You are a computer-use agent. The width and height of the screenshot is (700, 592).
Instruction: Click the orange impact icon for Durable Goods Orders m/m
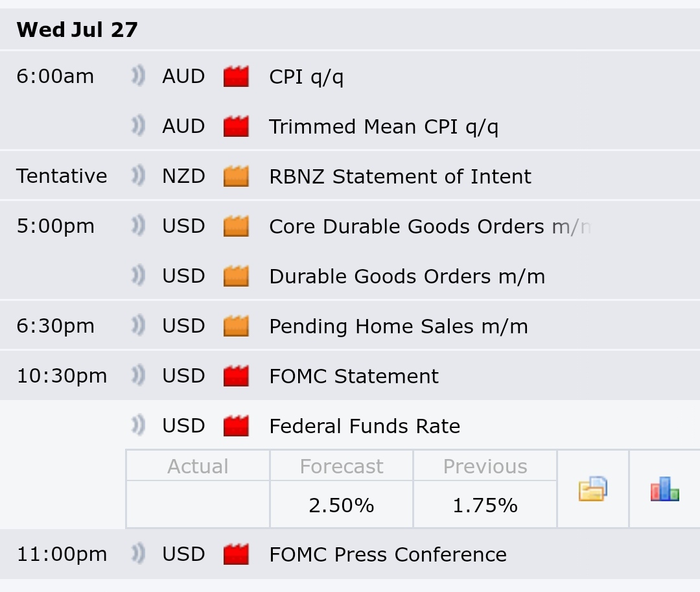tap(236, 276)
